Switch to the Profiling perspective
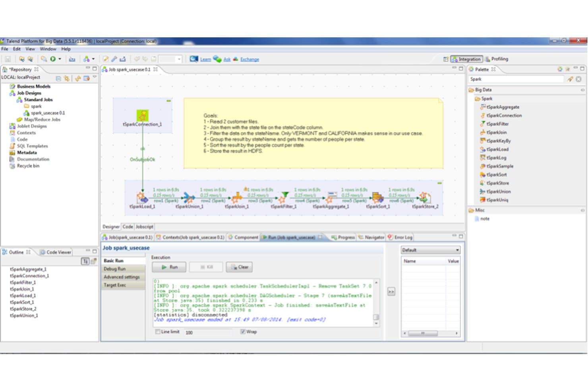Image resolution: width=588 pixels, height=392 pixels. tap(496, 59)
